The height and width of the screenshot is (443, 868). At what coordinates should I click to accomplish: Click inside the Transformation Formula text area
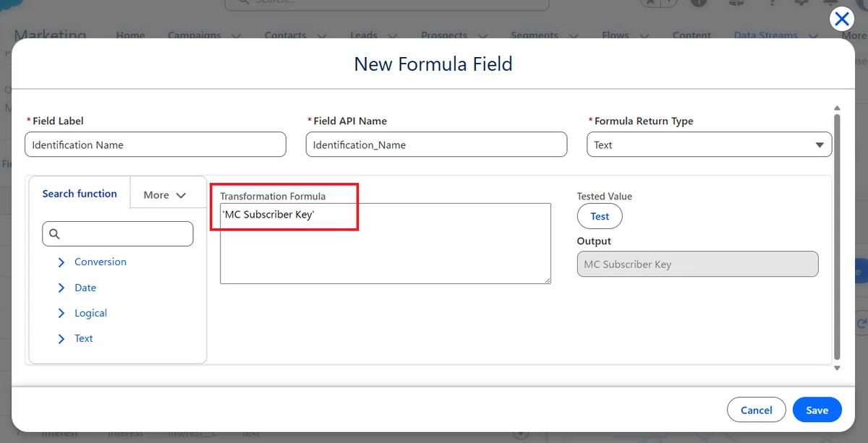pos(386,244)
